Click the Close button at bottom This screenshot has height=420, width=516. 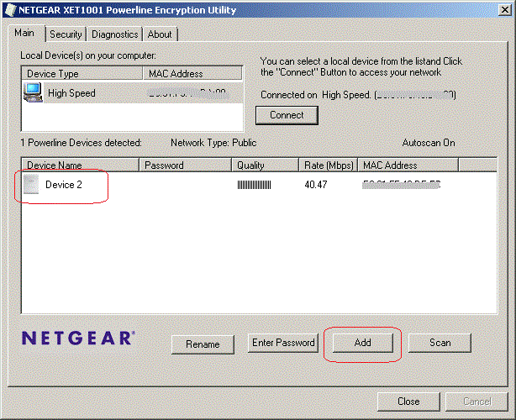click(x=408, y=402)
